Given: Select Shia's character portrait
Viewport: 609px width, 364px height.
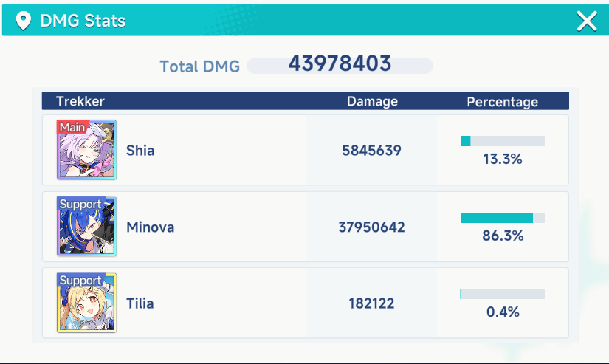Looking at the screenshot, I should pyautogui.click(x=86, y=151).
